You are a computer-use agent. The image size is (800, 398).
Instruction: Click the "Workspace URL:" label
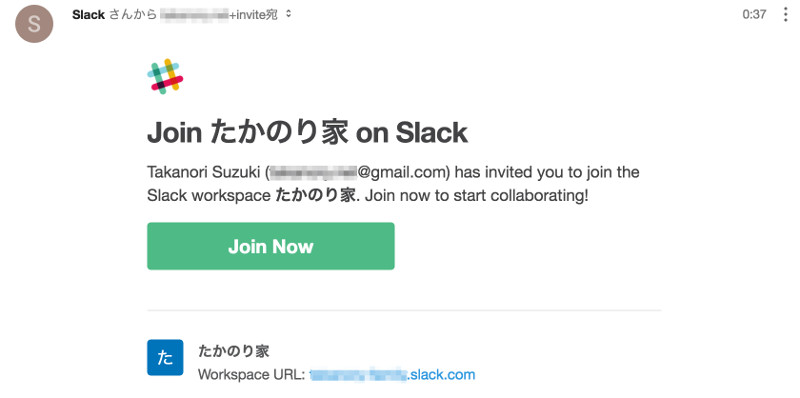[x=251, y=375]
